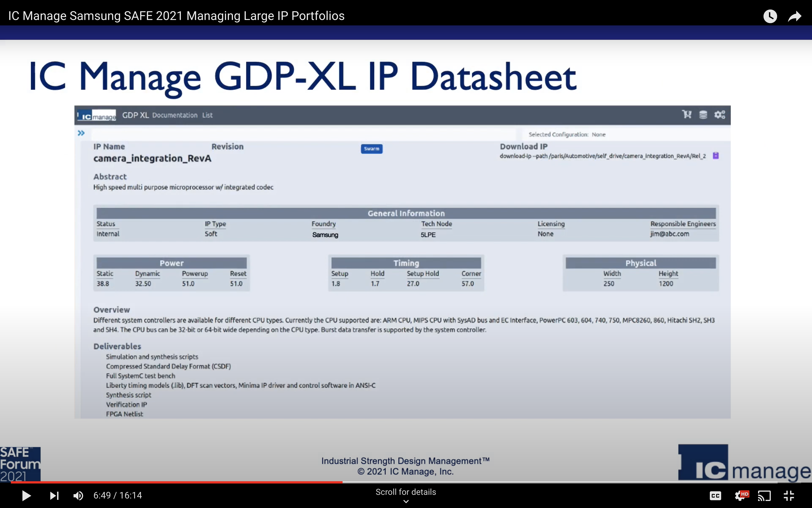
Task: Click the database stack icon
Action: (x=703, y=115)
